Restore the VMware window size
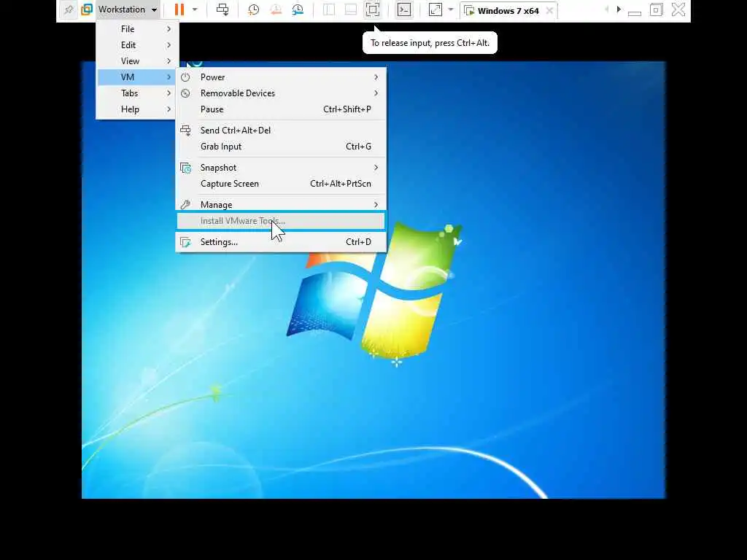The image size is (747, 560). click(657, 9)
